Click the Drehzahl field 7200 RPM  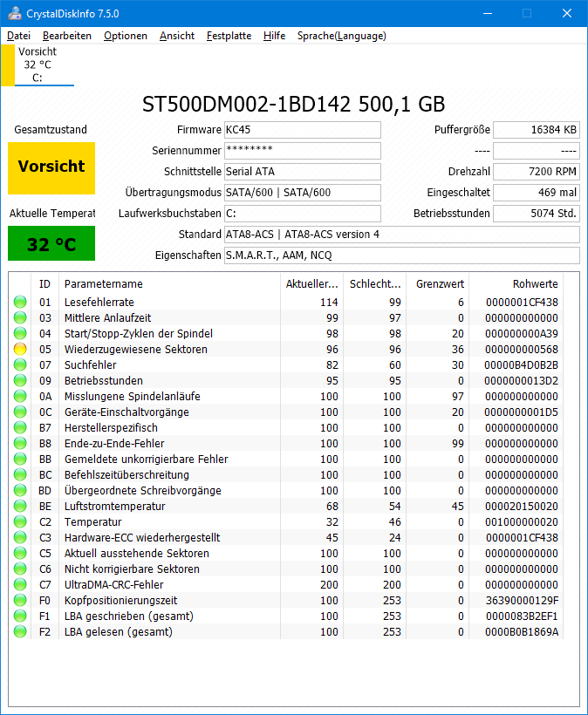pyautogui.click(x=537, y=172)
